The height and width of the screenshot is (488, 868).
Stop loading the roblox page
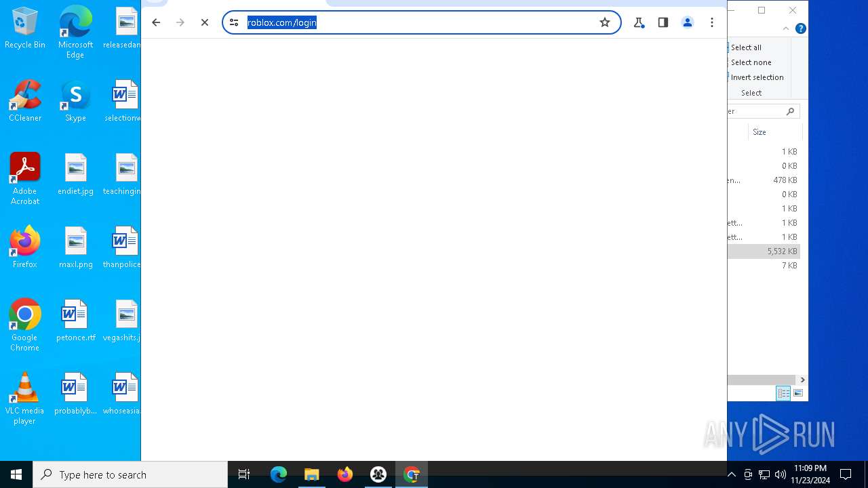pos(204,22)
